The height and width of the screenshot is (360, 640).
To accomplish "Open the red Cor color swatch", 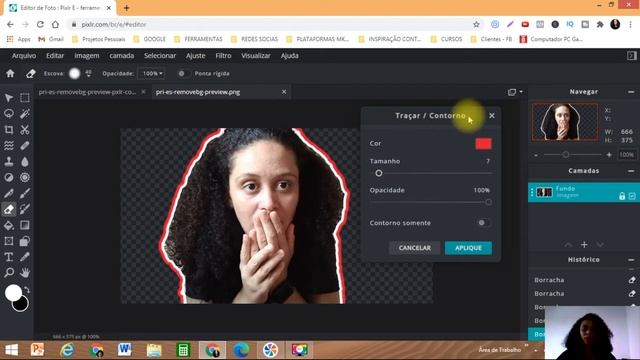I will (x=483, y=144).
